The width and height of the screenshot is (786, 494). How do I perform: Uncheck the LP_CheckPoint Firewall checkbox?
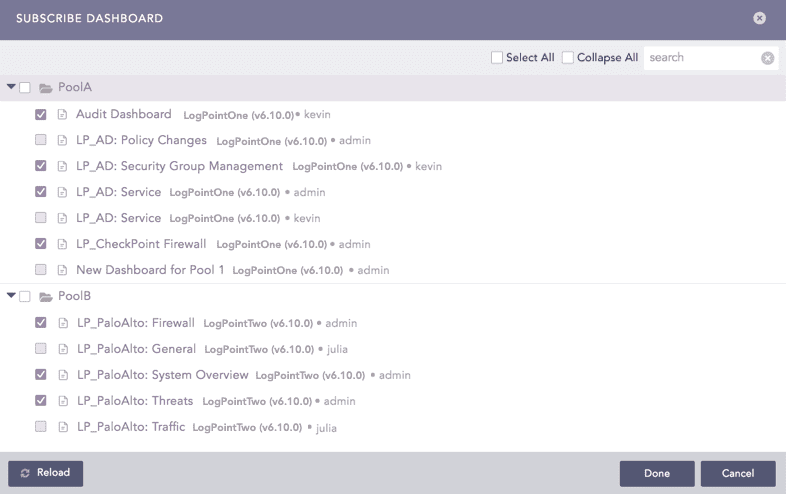(41, 244)
